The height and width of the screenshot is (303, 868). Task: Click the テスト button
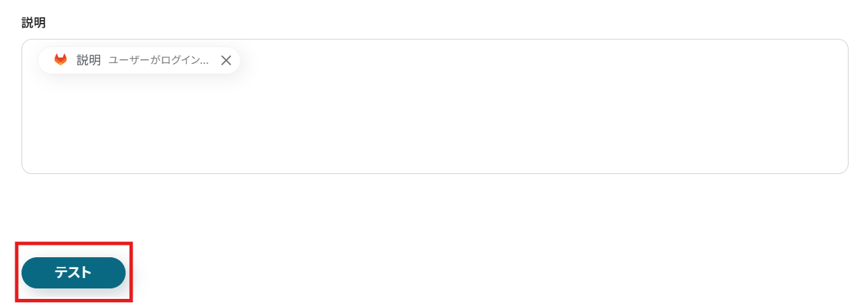coord(74,272)
